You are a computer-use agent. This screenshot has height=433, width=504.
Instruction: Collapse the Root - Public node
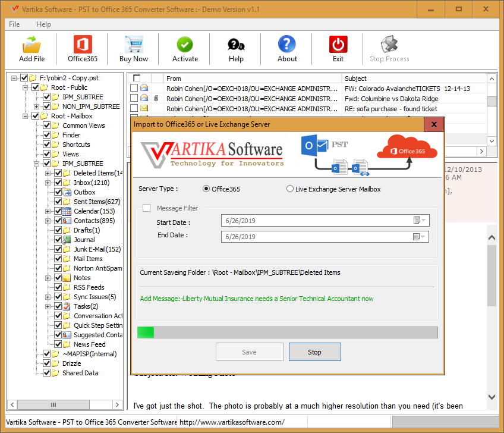click(25, 87)
